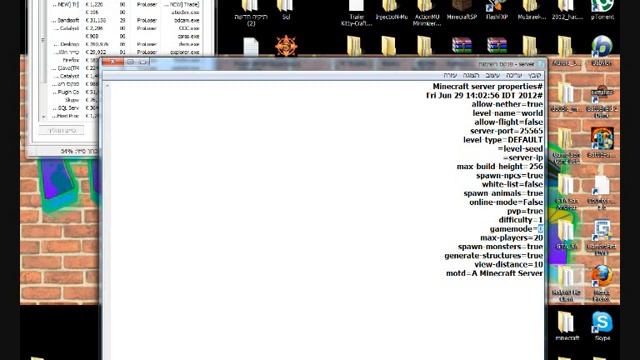Viewport: 640px width, 360px height.
Task: Click the 'online-mode=False' line
Action: (506, 202)
